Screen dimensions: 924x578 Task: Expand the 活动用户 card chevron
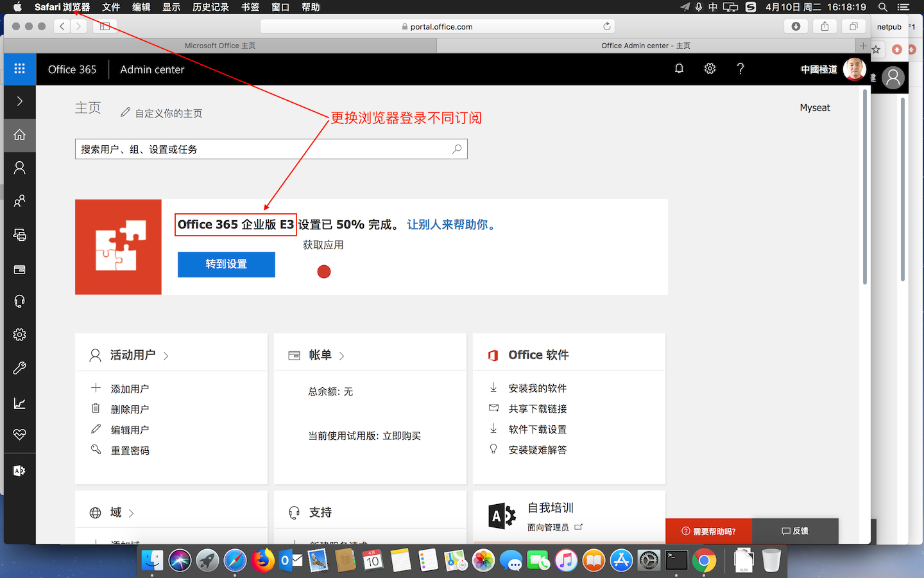tap(166, 356)
